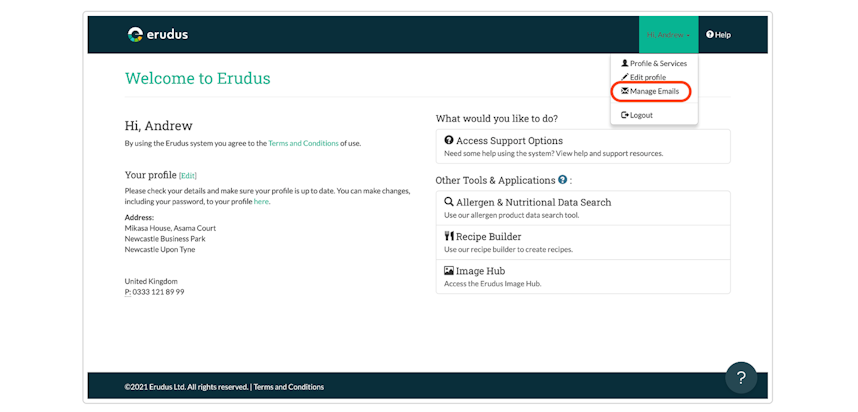Click the blue help icon beside Other Tools & Applications
Screen dimensions: 858x412
[562, 180]
